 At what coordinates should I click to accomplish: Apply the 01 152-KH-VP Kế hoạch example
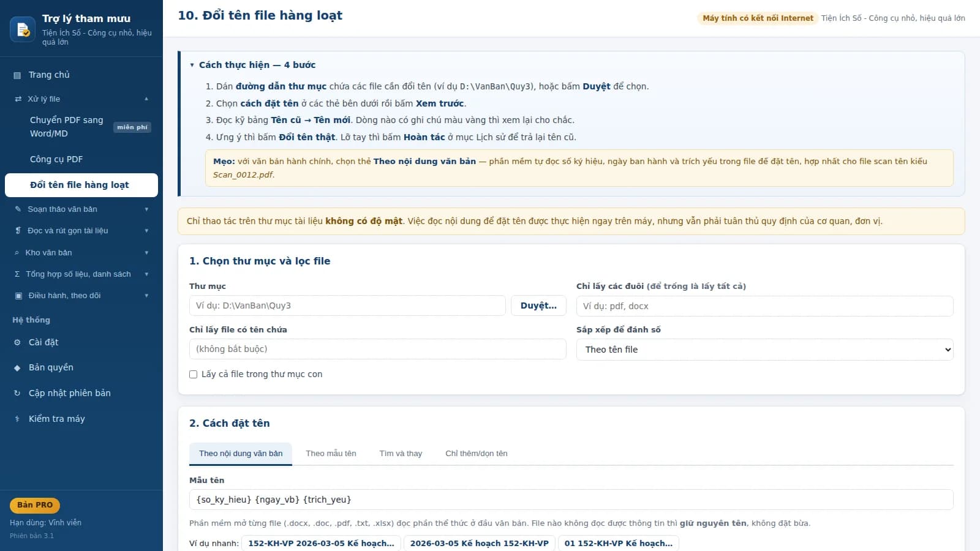(x=619, y=544)
